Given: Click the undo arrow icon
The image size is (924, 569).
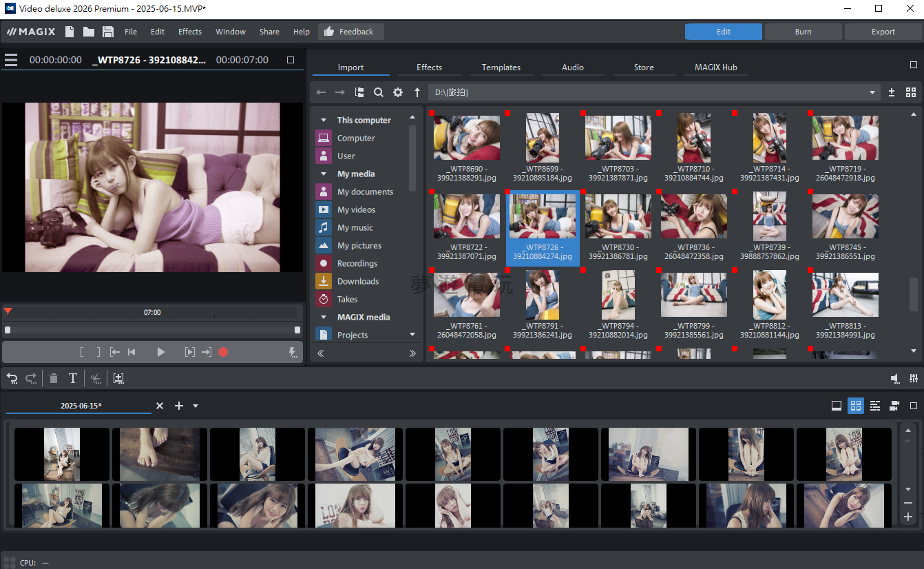Looking at the screenshot, I should click(12, 378).
